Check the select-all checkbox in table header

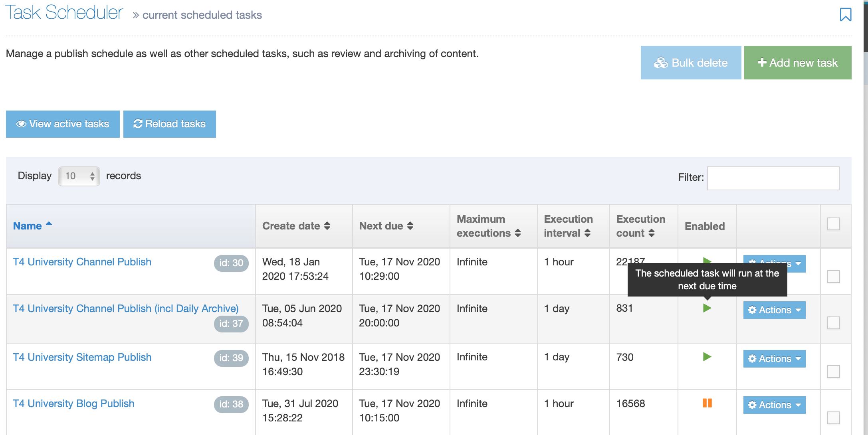coord(834,224)
